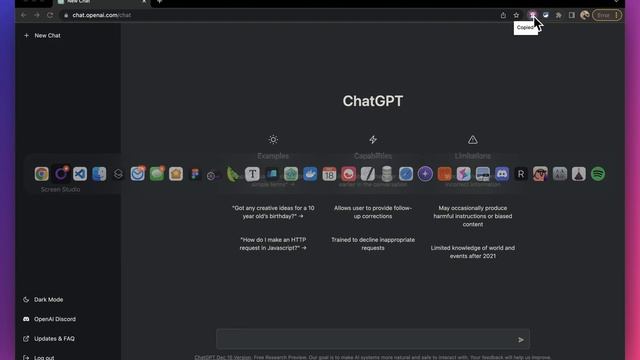Click the ChatGPT heading text
640x360 pixels.
point(373,101)
